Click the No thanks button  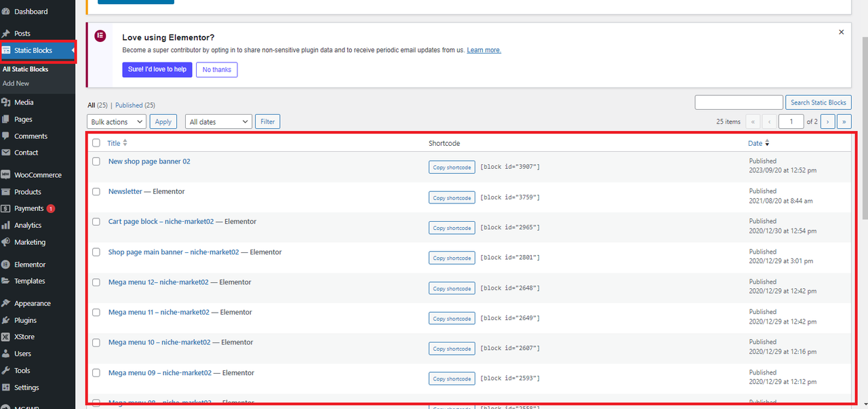click(217, 69)
